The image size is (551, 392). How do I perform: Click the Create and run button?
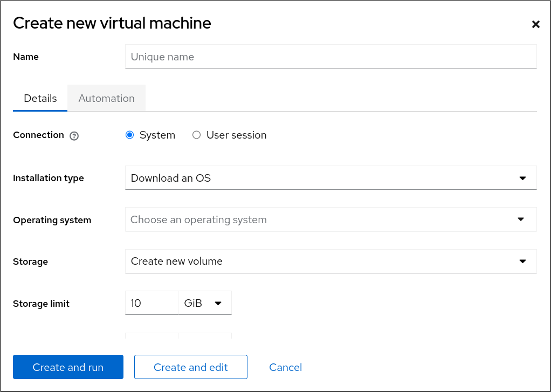[68, 367]
